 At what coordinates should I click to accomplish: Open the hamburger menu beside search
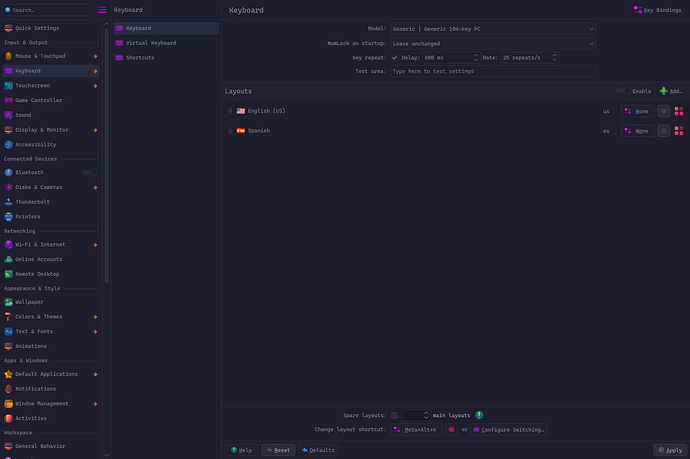click(x=101, y=9)
